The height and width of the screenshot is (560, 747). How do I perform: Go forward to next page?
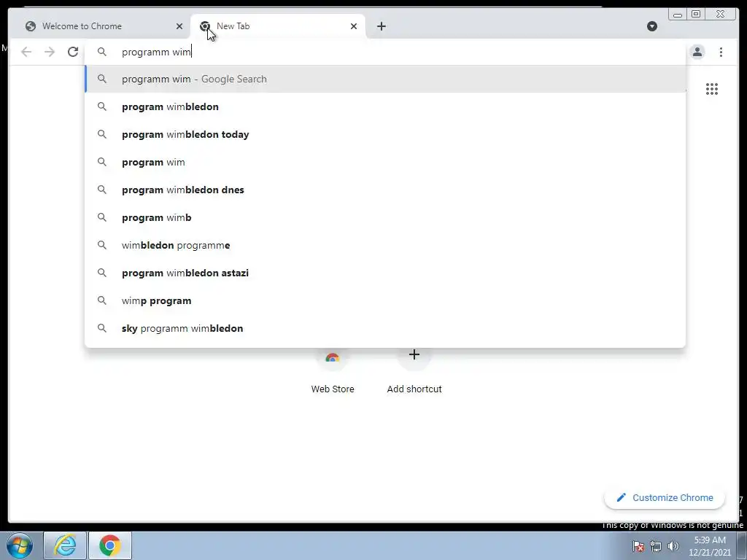(x=50, y=52)
